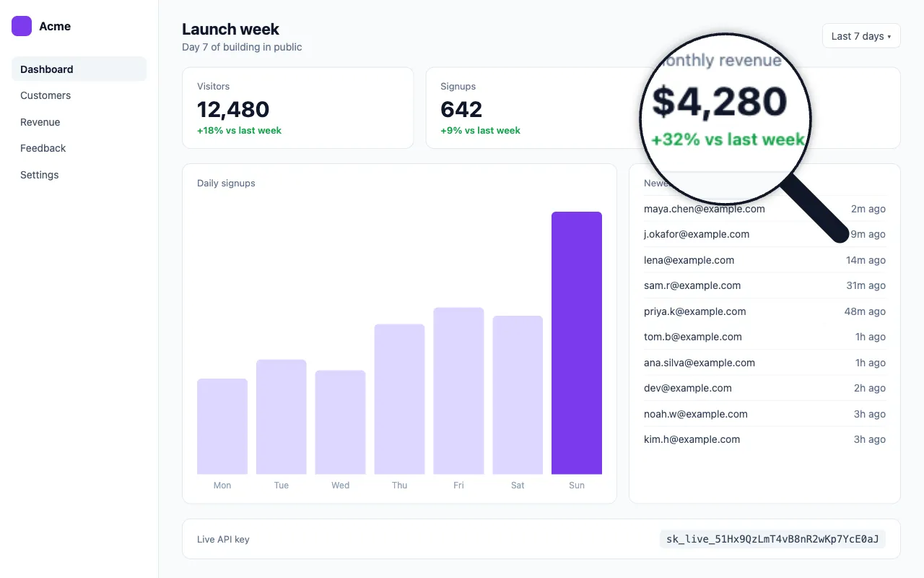The width and height of the screenshot is (924, 578).
Task: Select the Fri bar in the chart
Action: pos(458,391)
